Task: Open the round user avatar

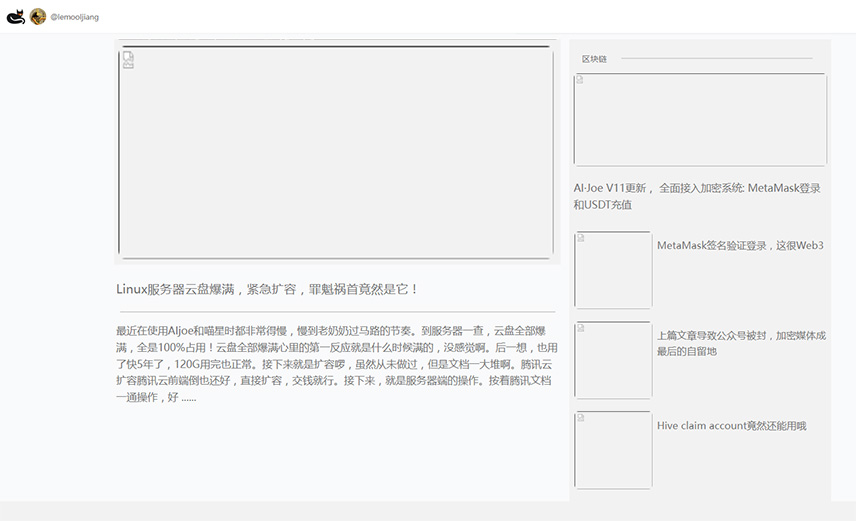Action: tap(38, 17)
